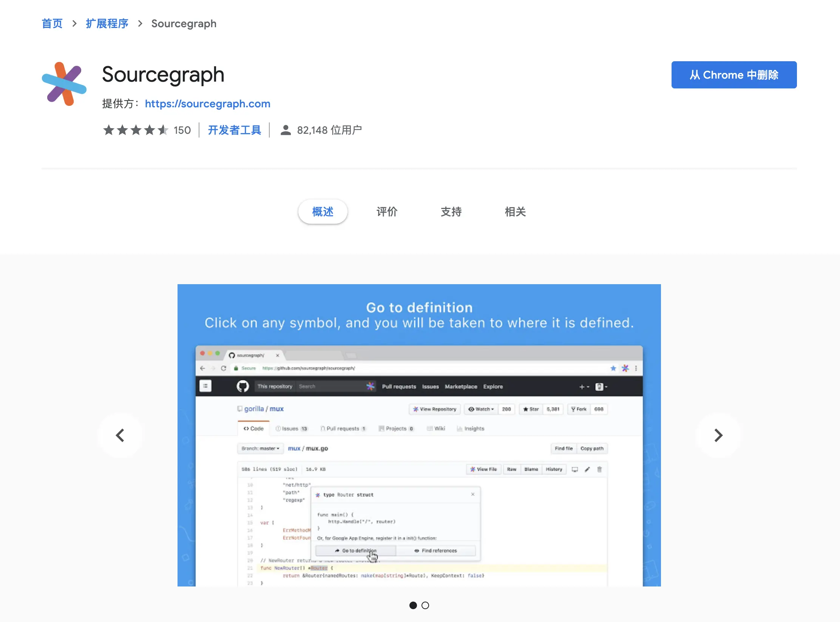Click the bookmark star in the pictured address bar
The width and height of the screenshot is (840, 622).
tap(613, 368)
